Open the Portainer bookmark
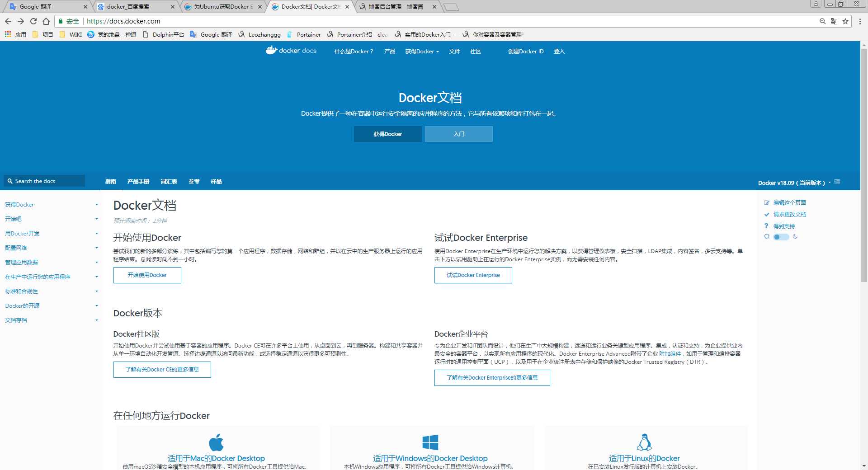The image size is (868, 470). point(304,34)
